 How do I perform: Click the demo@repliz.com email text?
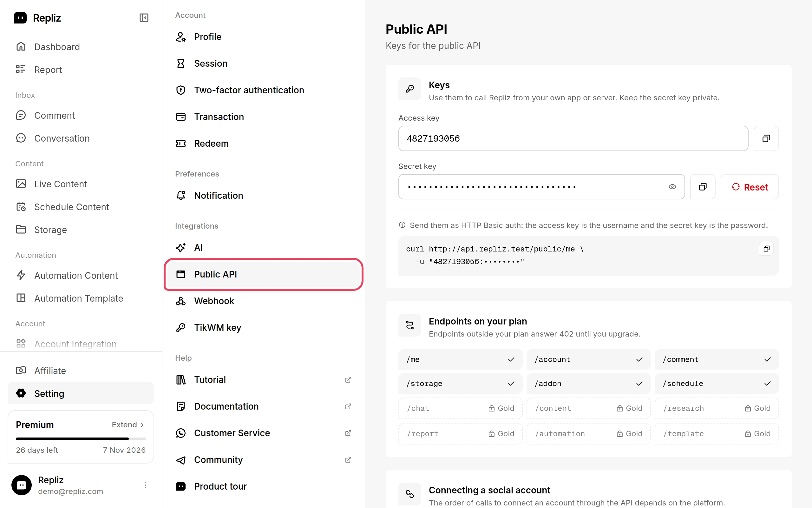(x=70, y=491)
